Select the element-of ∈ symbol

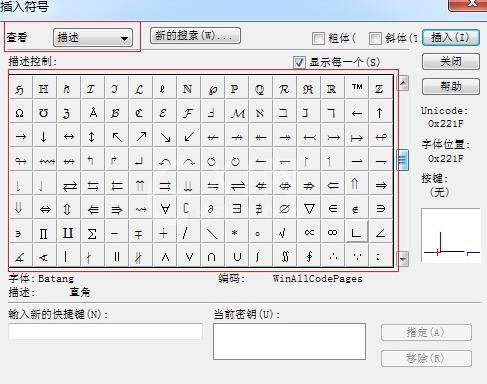[333, 209]
